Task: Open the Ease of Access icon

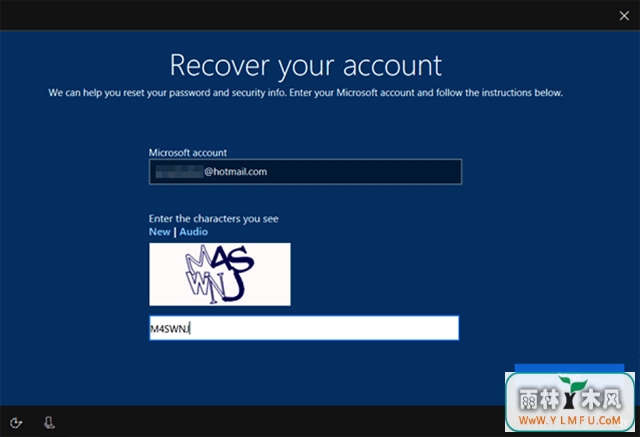Action: [16, 423]
